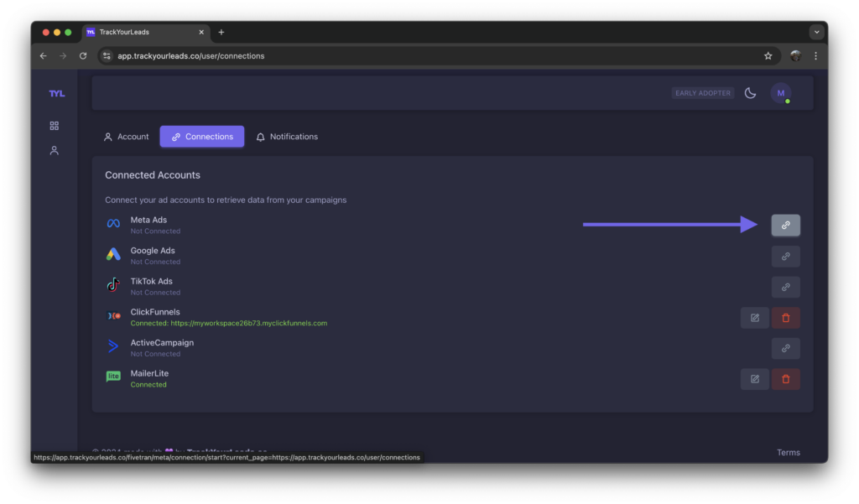Open a new browser tab
Screen dimensions: 859x504
[221, 33]
